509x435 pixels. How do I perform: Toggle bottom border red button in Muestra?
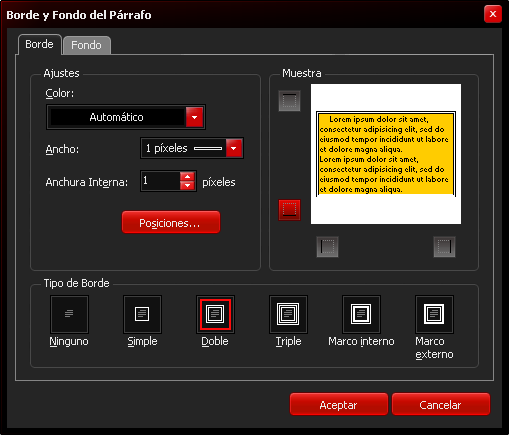289,210
